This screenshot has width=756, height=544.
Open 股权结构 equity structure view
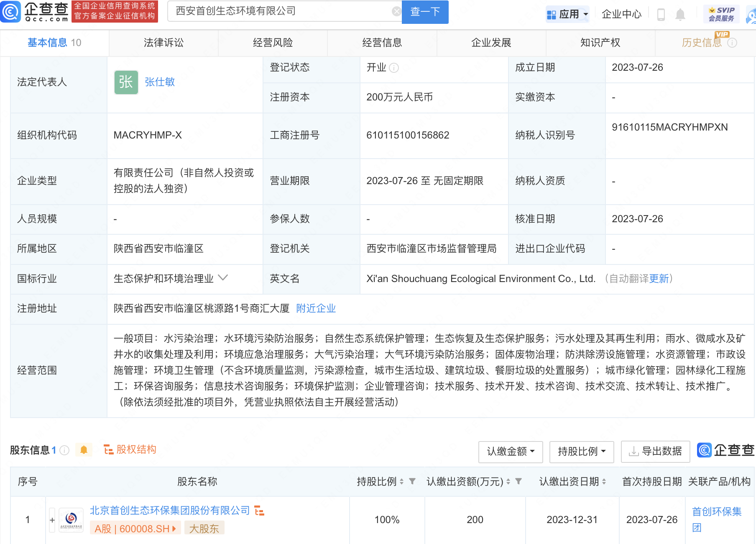(x=130, y=449)
